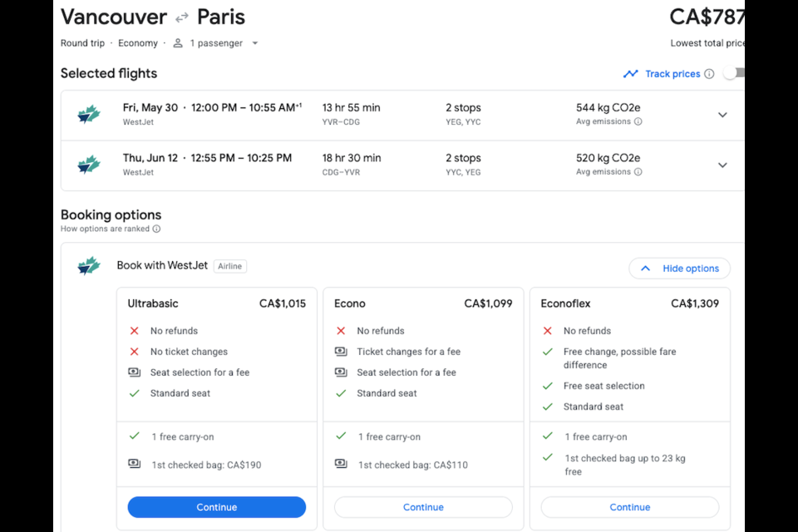Continue with the Econoflex fare
The height and width of the screenshot is (532, 798).
(630, 507)
